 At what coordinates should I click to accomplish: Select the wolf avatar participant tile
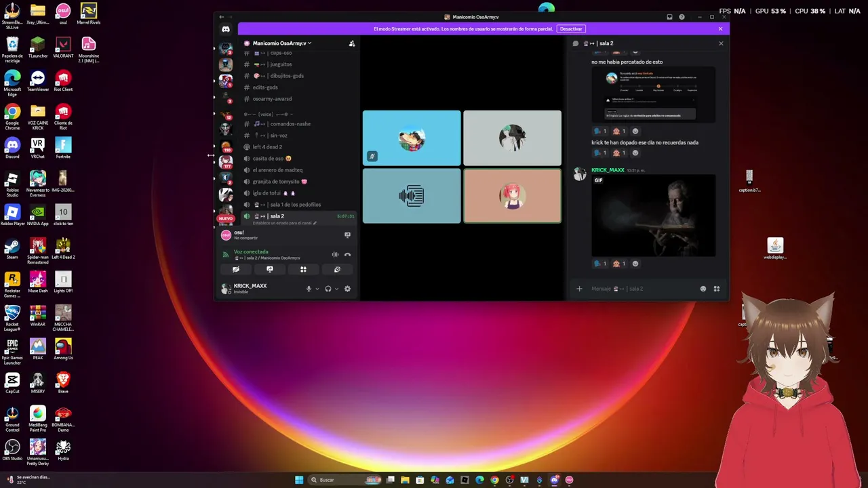(412, 138)
